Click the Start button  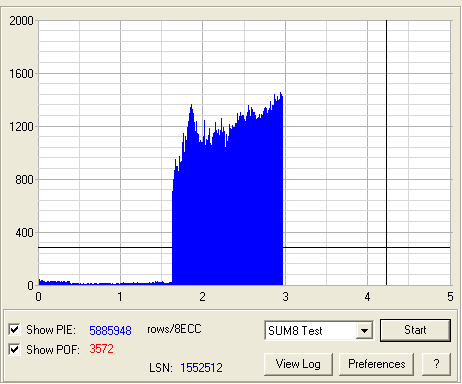(x=415, y=330)
